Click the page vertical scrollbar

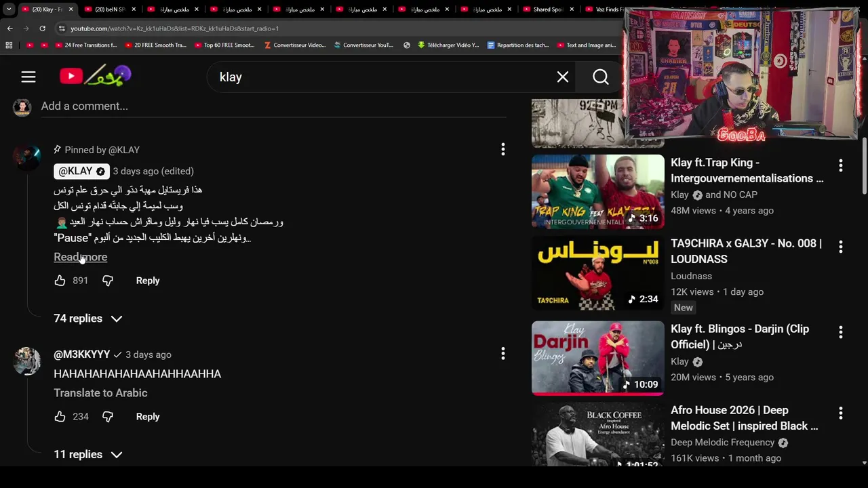point(863,166)
